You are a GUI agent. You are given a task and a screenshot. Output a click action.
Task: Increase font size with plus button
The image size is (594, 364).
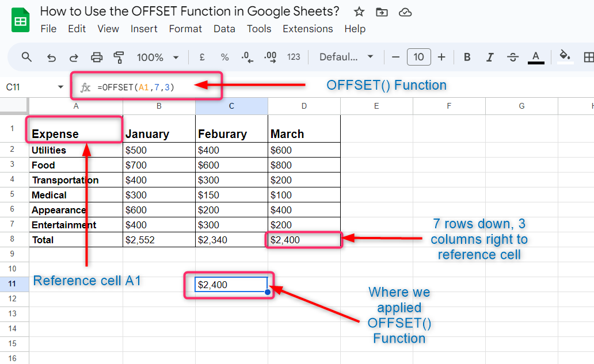[441, 57]
